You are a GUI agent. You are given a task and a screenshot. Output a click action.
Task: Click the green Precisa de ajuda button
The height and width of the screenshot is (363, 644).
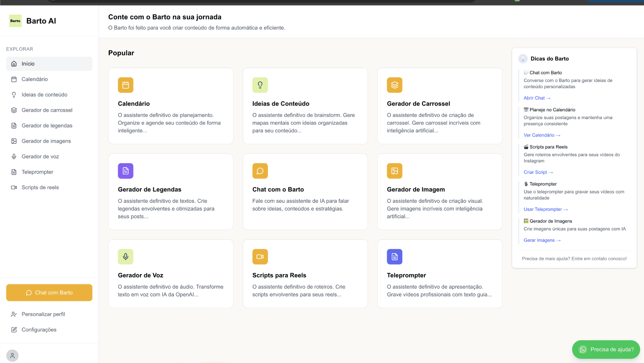click(x=606, y=349)
